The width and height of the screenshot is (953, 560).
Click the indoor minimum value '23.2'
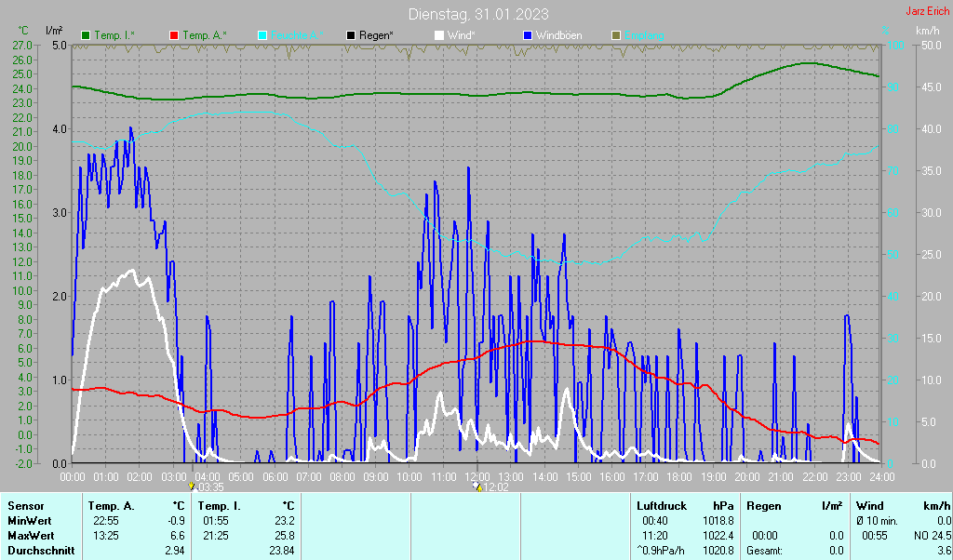285,521
